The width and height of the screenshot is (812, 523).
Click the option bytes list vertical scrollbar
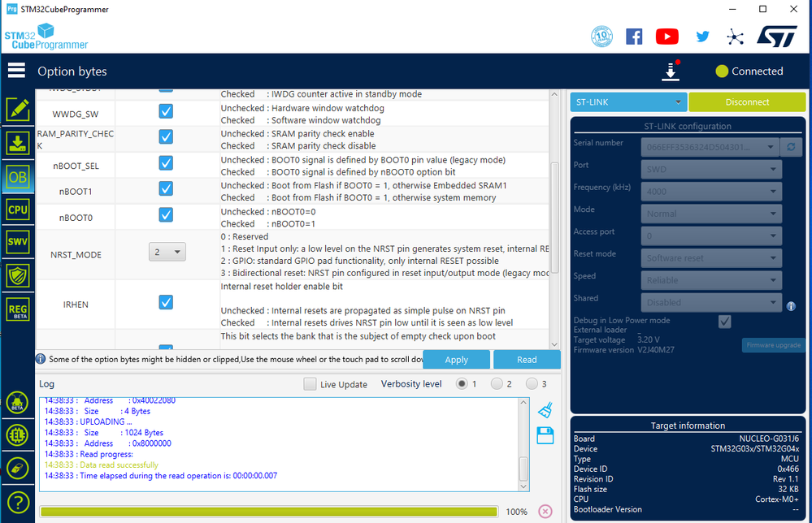click(554, 218)
